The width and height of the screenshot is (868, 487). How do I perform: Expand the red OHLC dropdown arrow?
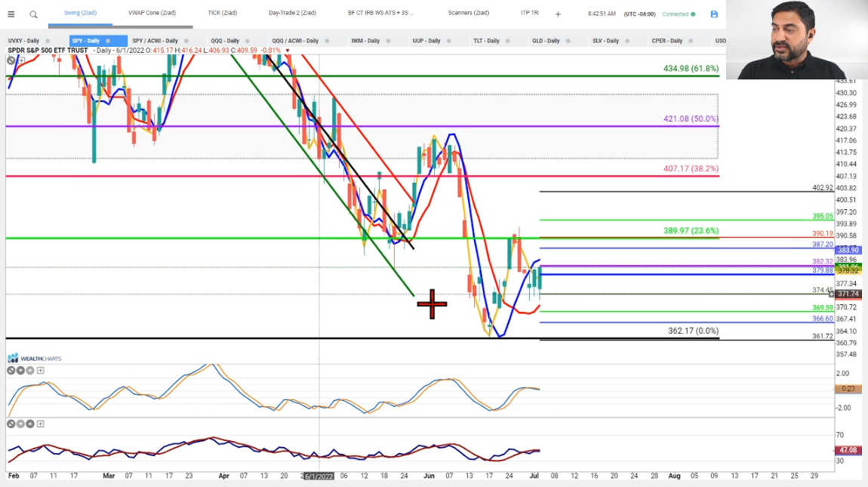288,51
